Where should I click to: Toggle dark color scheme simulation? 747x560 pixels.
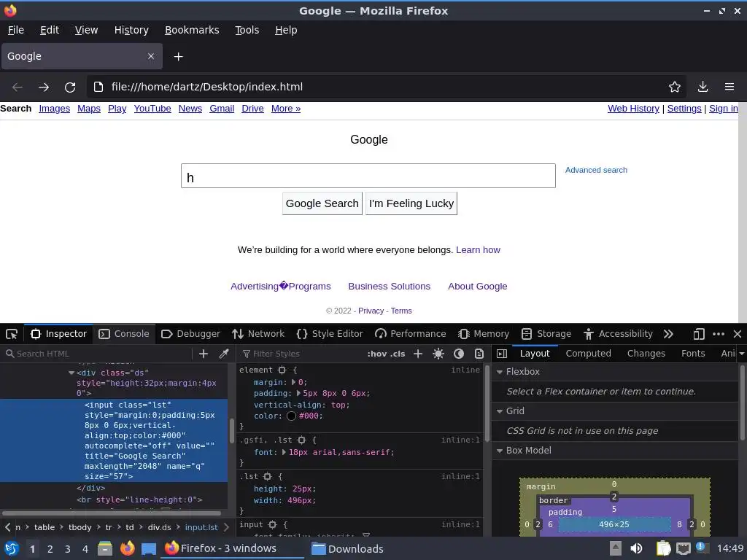point(459,354)
